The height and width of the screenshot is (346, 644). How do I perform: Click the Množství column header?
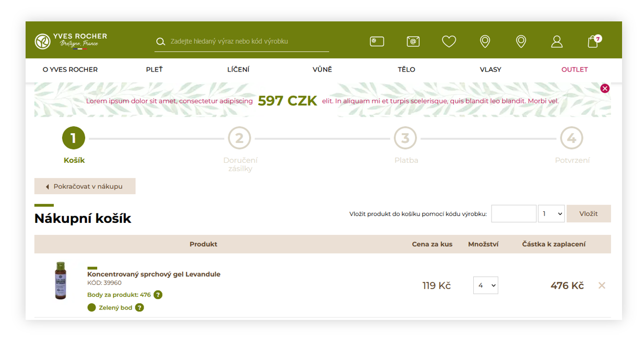point(483,244)
